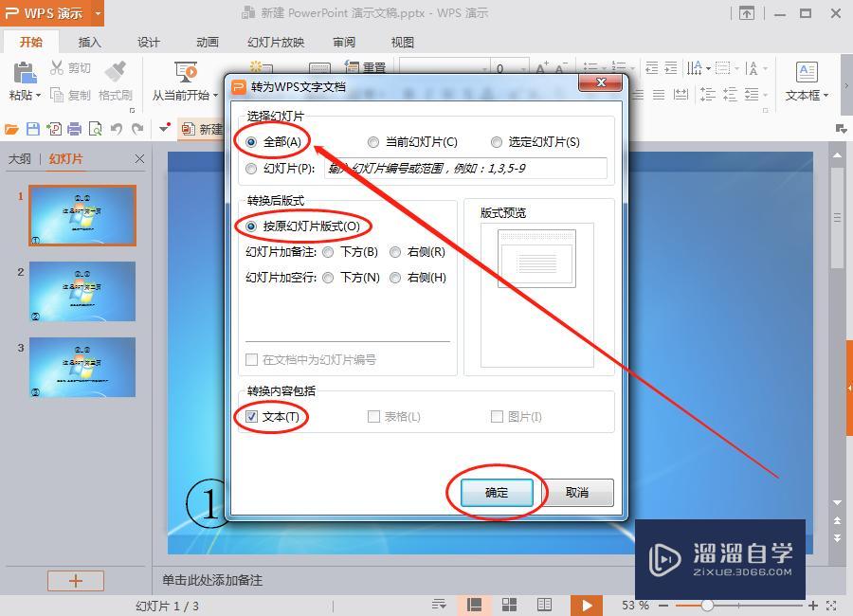Click the Print icon
The height and width of the screenshot is (616, 853).
75,129
